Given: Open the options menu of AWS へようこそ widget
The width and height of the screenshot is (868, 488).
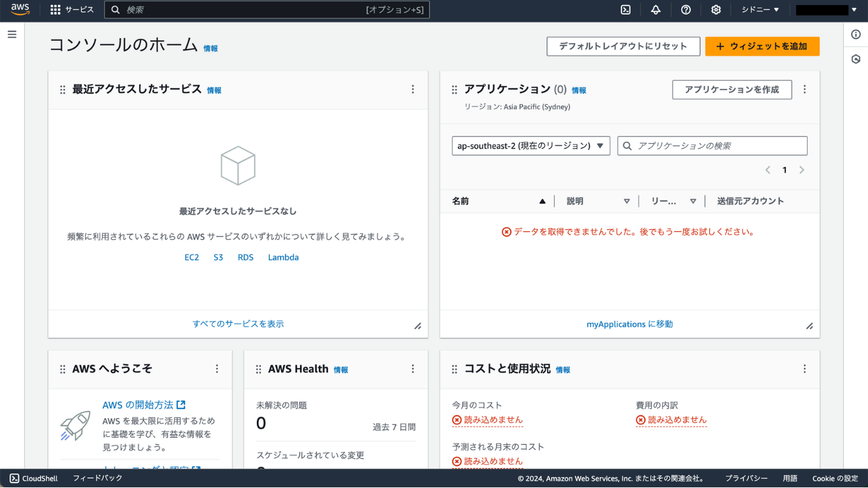Looking at the screenshot, I should pyautogui.click(x=217, y=369).
